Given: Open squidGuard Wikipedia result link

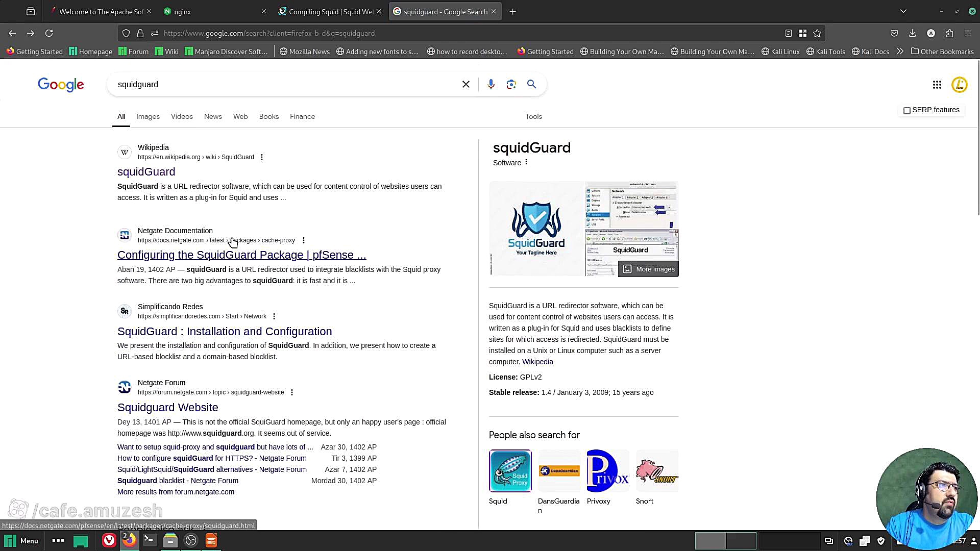Looking at the screenshot, I should click(146, 172).
